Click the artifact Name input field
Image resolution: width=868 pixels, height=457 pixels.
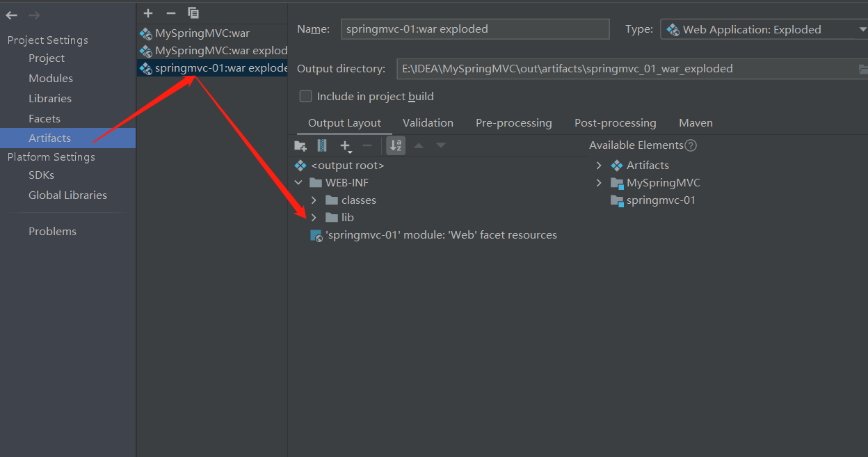click(x=475, y=29)
